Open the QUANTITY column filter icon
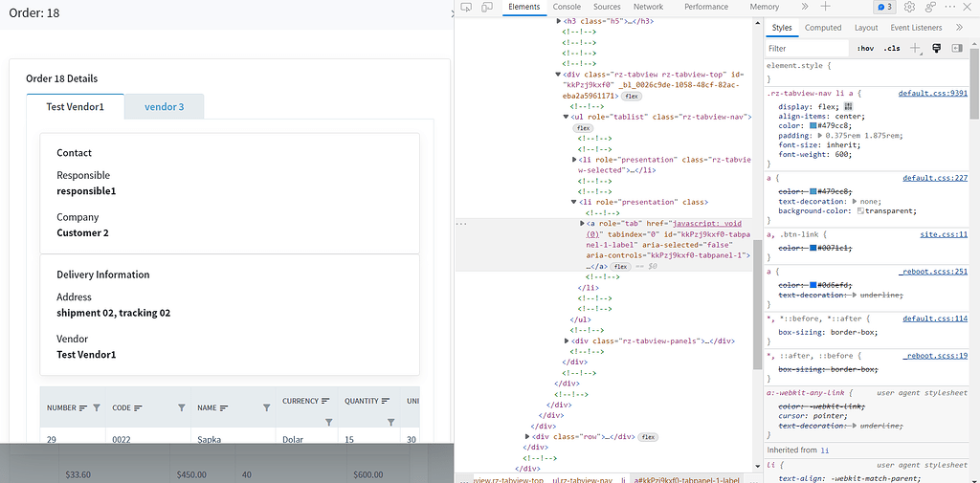980x483 pixels. [390, 423]
